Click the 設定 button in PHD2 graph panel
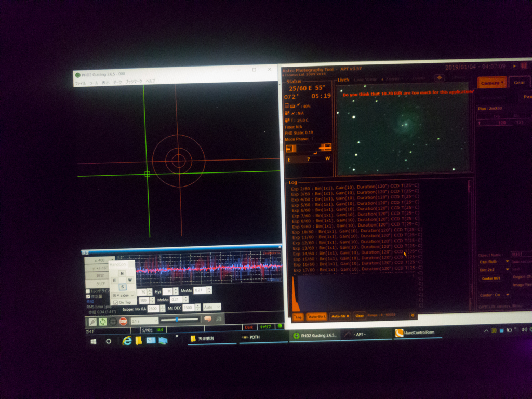 click(97, 276)
